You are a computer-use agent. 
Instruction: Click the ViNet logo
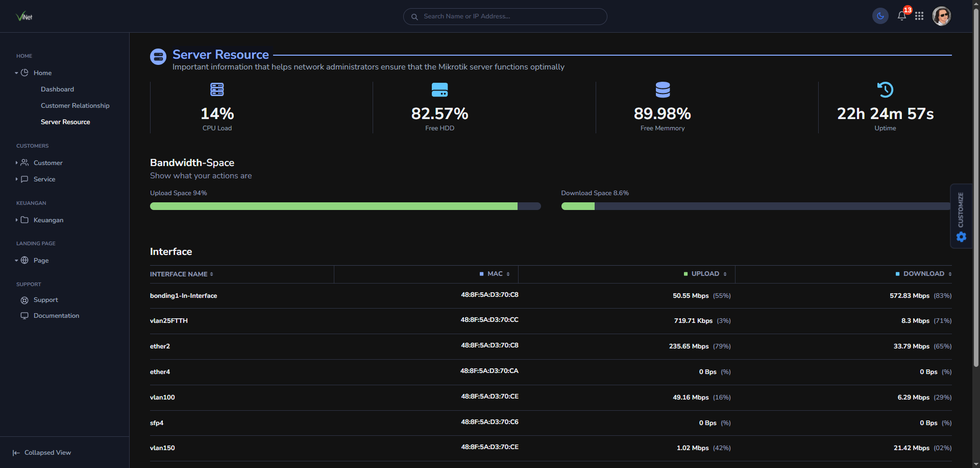(x=24, y=16)
